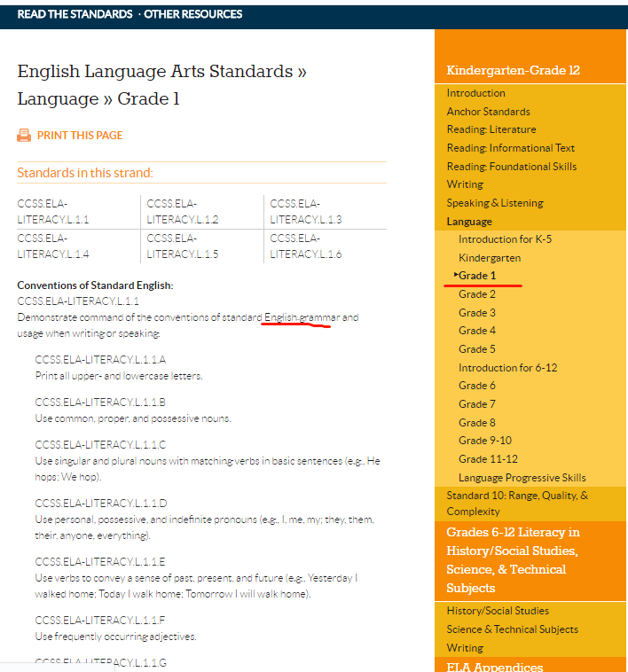Click the CCSS.ELA-LITERACY.L.1.1.B substandard link
The image size is (628, 672).
point(100,402)
